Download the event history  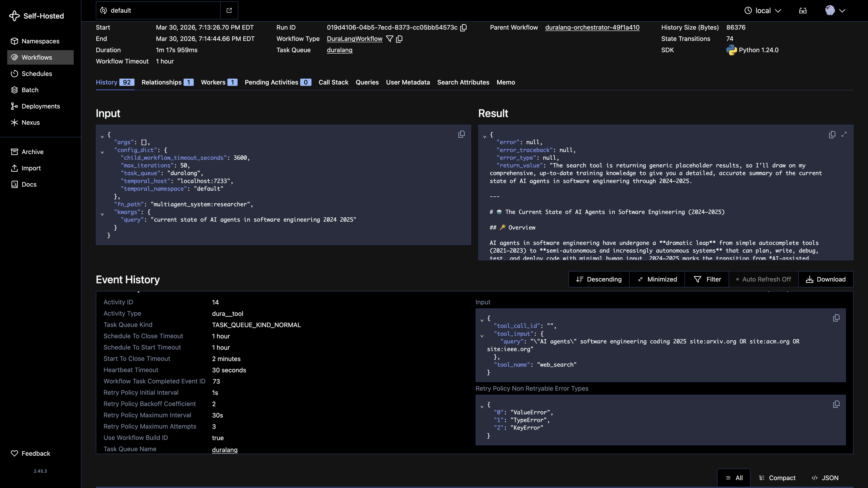826,279
